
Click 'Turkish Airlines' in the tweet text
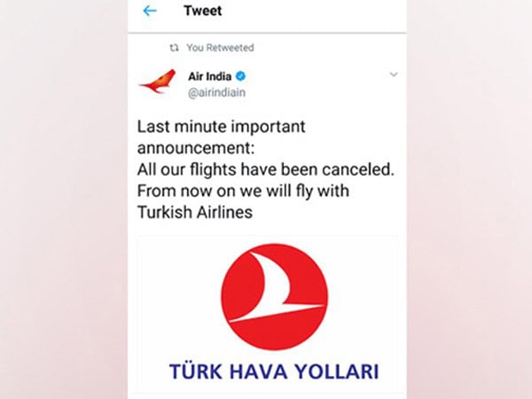coord(195,213)
